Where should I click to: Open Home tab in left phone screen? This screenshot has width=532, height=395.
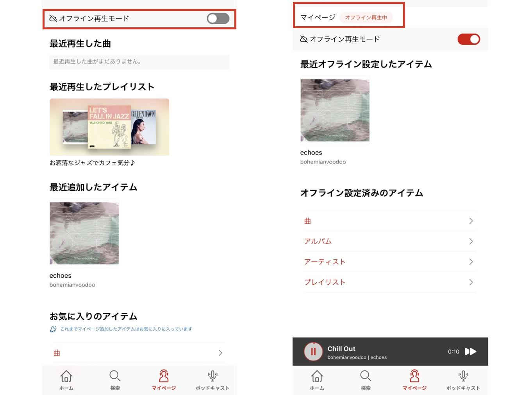tap(66, 380)
